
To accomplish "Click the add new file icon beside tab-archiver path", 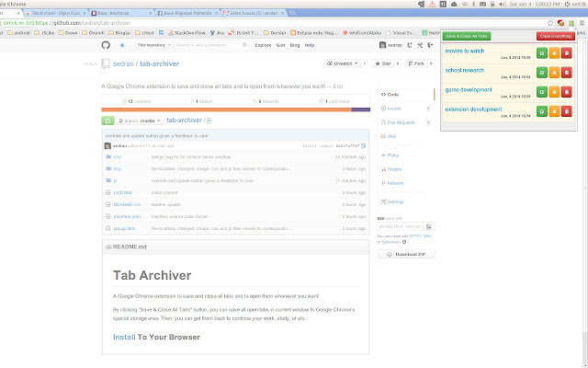I will pos(209,121).
